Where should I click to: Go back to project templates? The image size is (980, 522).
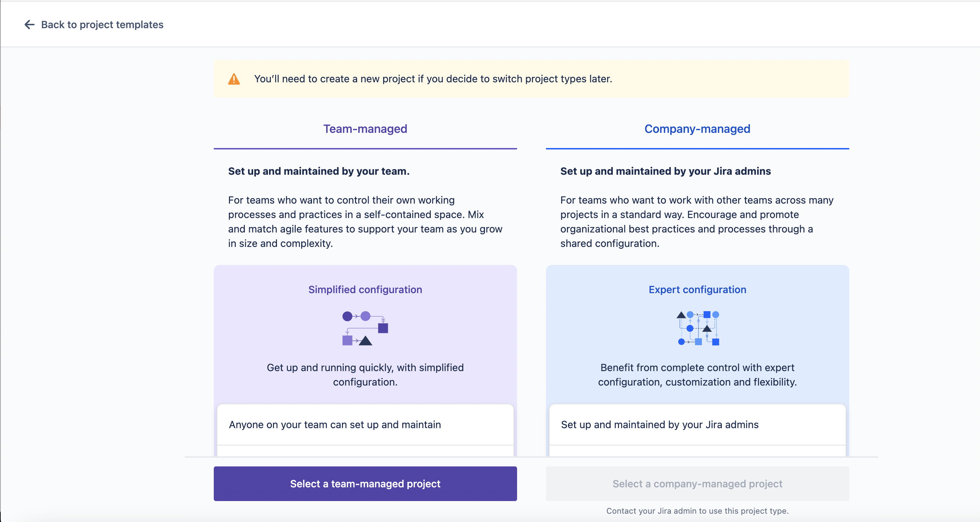tap(102, 25)
